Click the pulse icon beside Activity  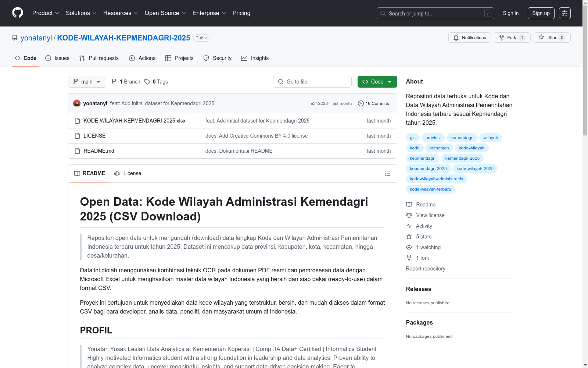(409, 226)
